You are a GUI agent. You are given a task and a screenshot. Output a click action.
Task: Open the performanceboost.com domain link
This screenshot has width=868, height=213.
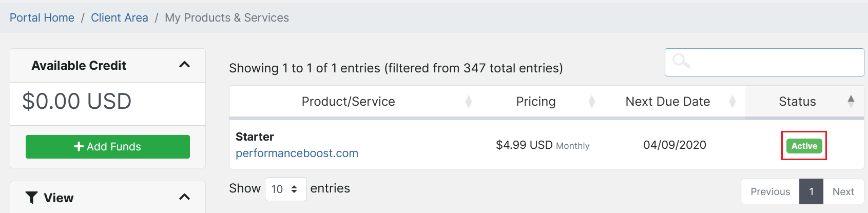[x=297, y=153]
